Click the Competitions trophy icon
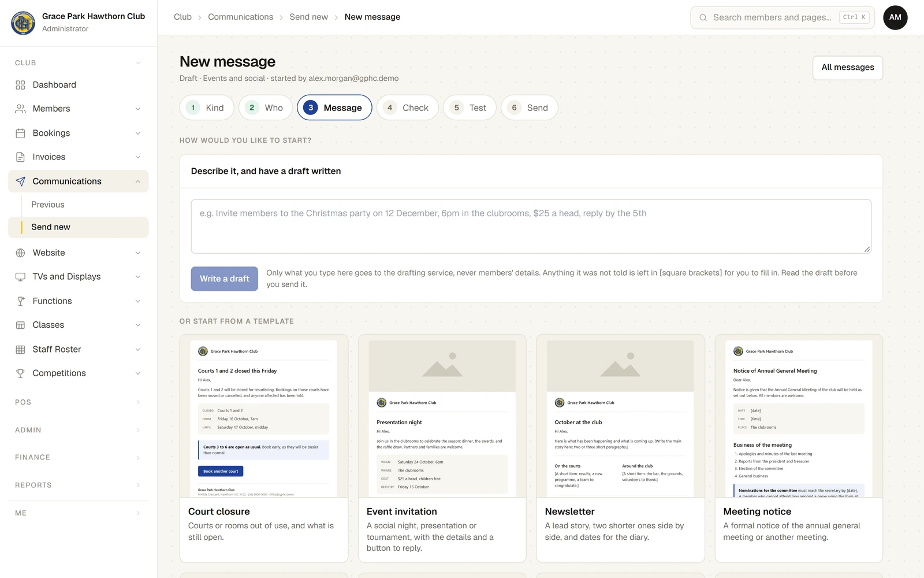 click(x=20, y=373)
